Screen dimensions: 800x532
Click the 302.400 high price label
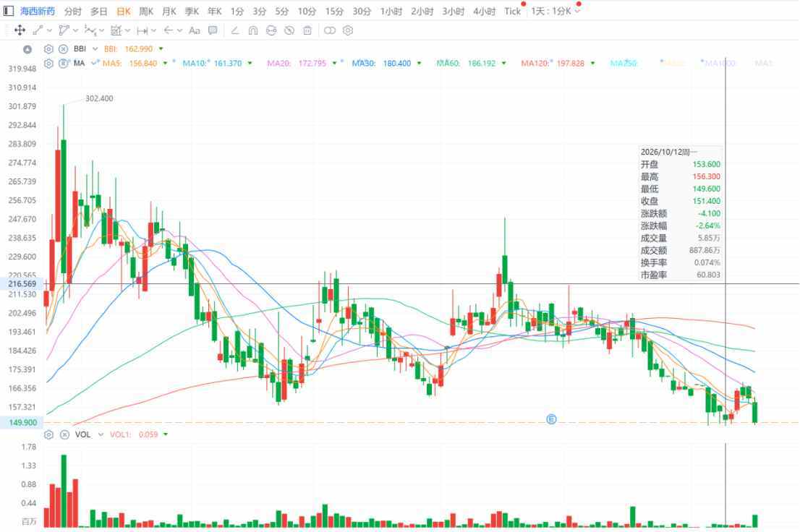tap(99, 98)
